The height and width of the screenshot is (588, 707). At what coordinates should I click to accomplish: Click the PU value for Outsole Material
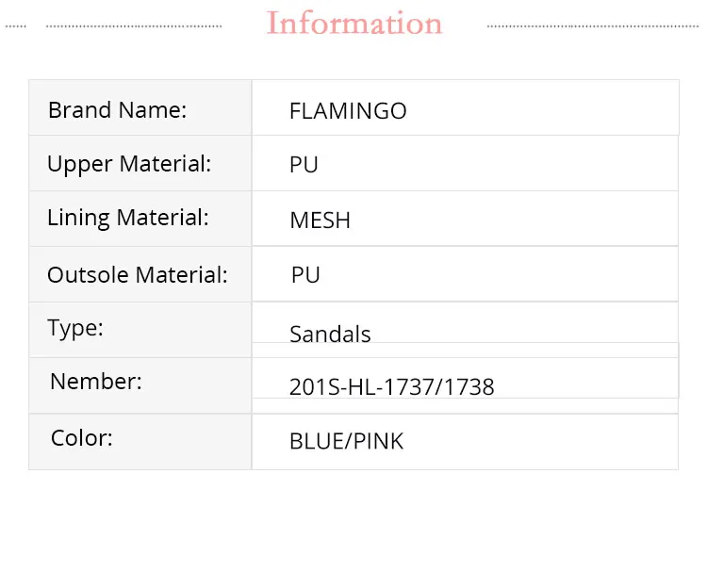(305, 275)
